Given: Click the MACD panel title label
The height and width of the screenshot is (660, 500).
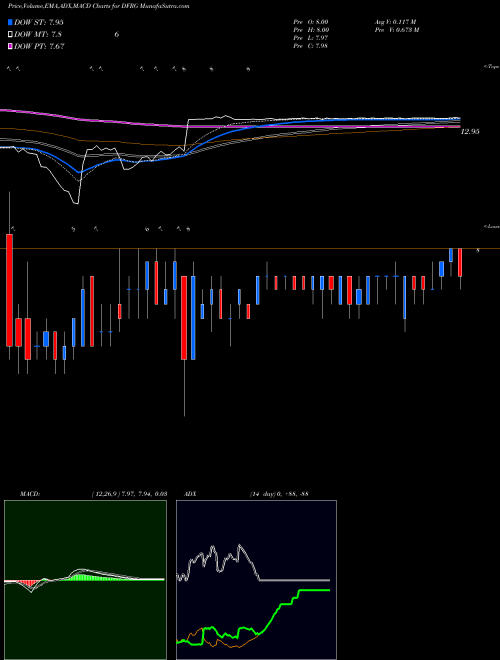Looking at the screenshot, I should (x=29, y=493).
